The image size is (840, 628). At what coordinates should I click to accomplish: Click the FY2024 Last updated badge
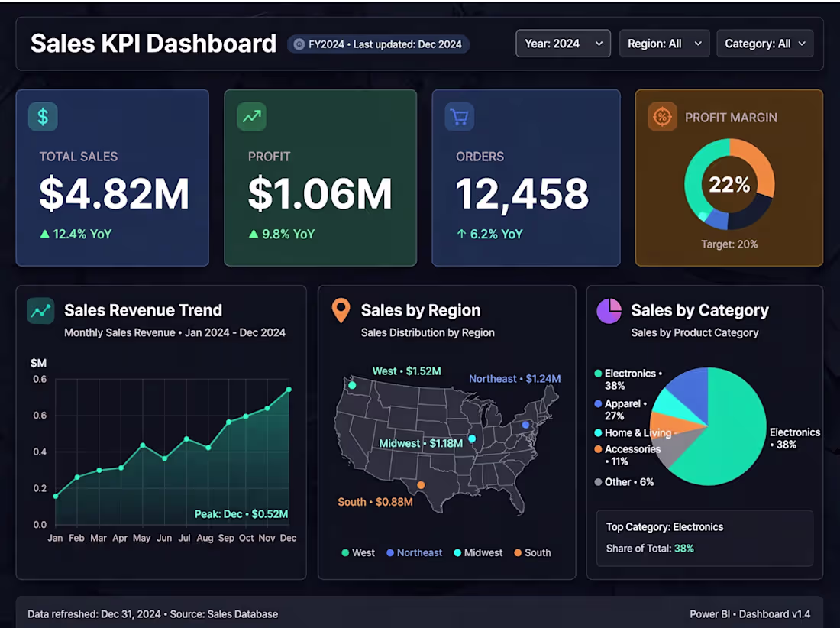(x=378, y=44)
